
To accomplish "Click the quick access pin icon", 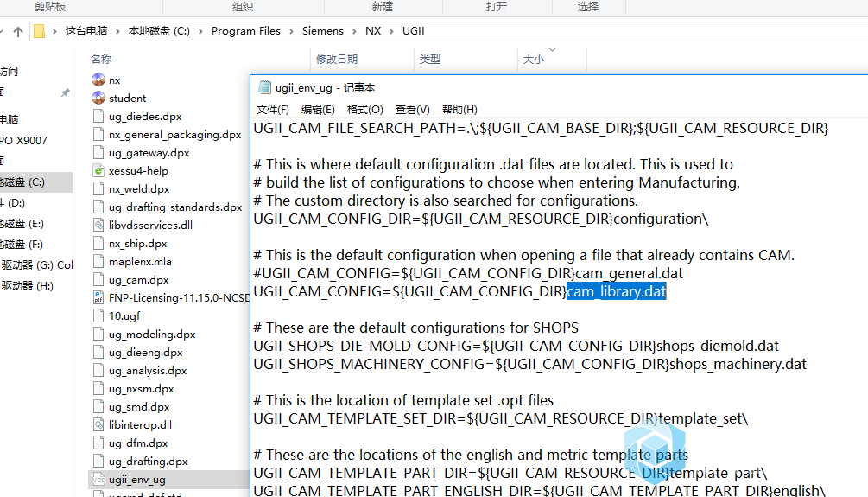I will click(x=66, y=92).
